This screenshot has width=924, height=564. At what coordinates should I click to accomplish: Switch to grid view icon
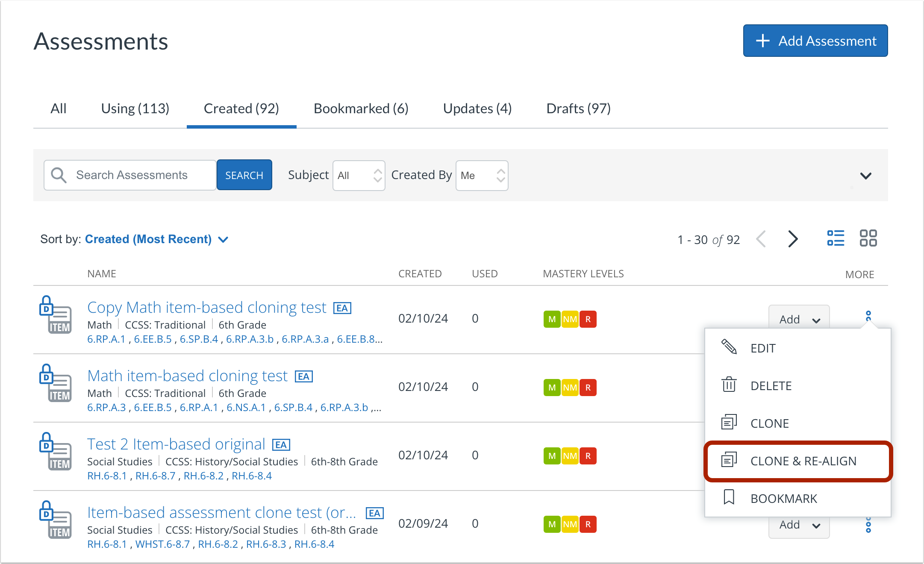[x=868, y=238]
